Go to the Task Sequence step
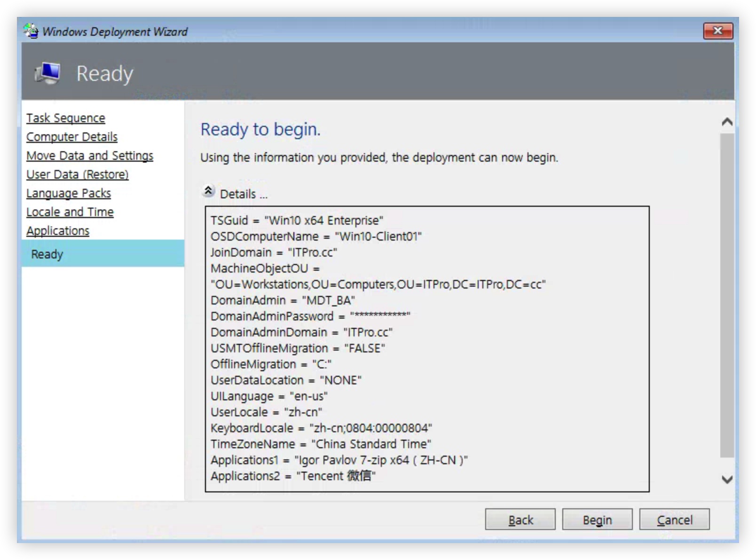 pyautogui.click(x=65, y=118)
